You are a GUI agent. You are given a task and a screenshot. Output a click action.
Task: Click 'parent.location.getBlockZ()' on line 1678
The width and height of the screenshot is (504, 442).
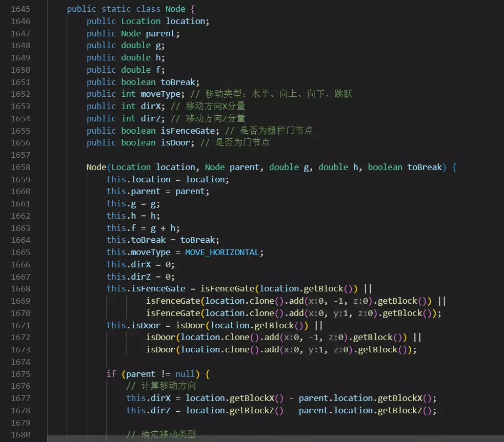pos(365,411)
